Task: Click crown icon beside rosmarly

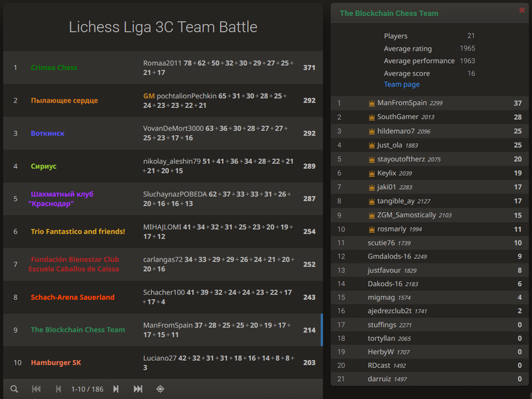Action: 371,229
